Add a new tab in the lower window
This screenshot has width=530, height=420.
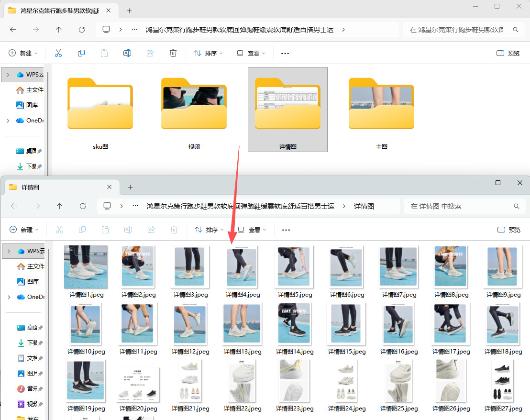(x=130, y=187)
